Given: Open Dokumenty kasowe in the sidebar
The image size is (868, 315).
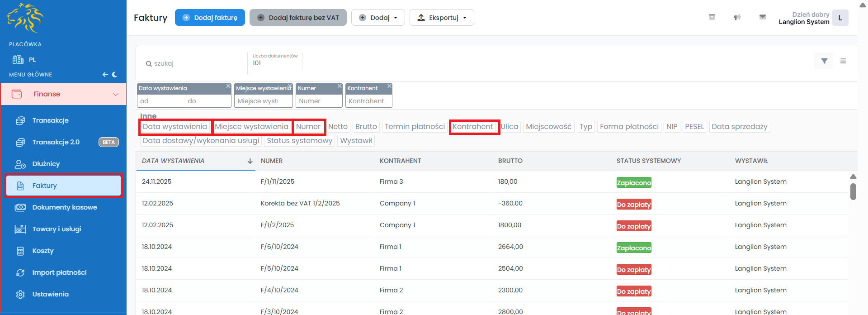Looking at the screenshot, I should 64,207.
